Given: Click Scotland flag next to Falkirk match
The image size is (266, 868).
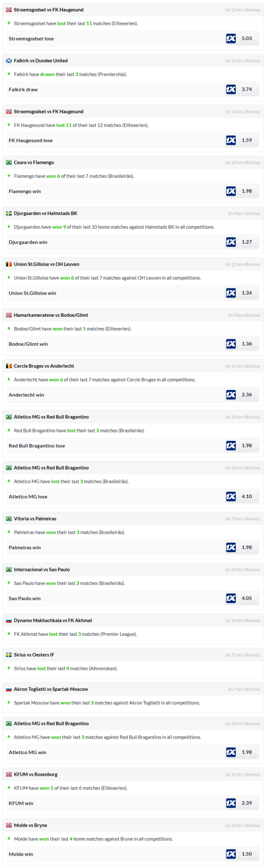Looking at the screenshot, I should click(9, 61).
